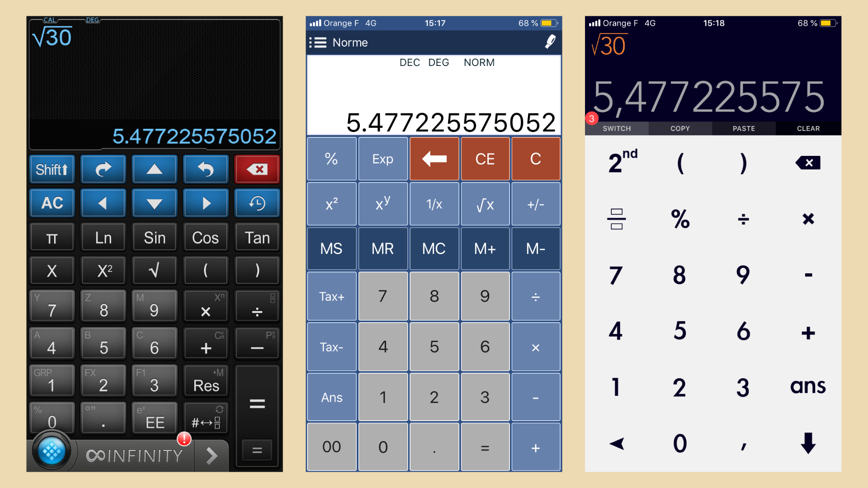This screenshot has width=868, height=488.
Task: Click the memory MS store button
Action: pos(331,250)
